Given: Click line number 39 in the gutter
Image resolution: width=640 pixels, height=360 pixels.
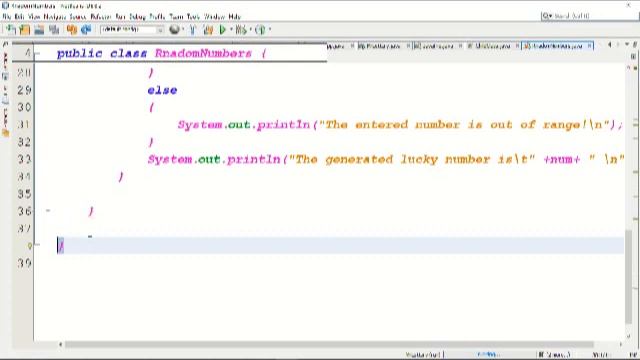Looking at the screenshot, I should point(24,263).
